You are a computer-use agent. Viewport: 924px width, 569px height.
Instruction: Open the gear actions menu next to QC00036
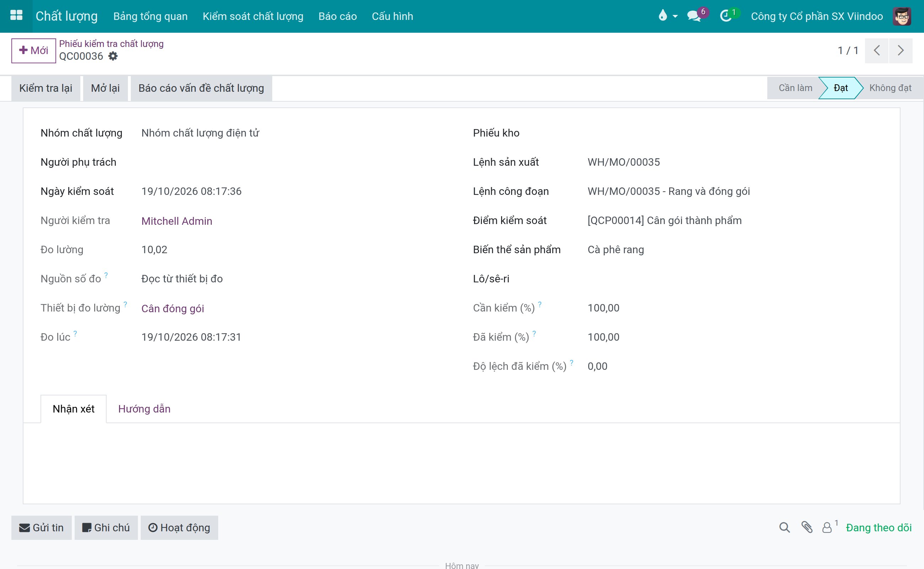(x=113, y=56)
